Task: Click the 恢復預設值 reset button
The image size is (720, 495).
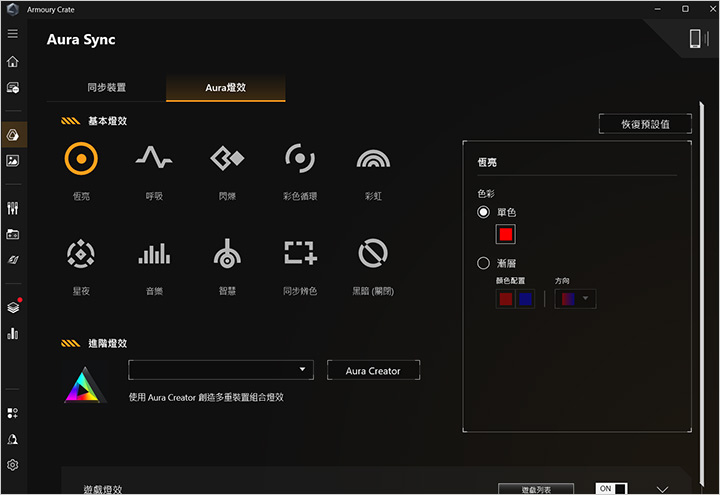Action: 645,124
